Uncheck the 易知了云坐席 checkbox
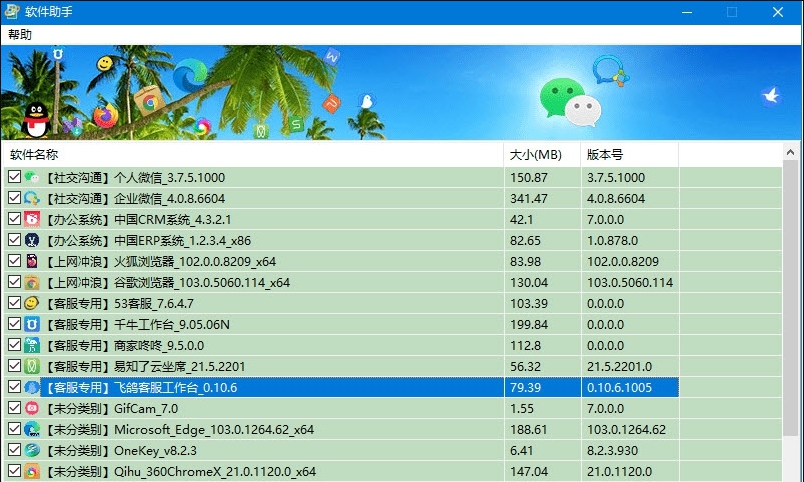The height and width of the screenshot is (482, 804). point(14,366)
